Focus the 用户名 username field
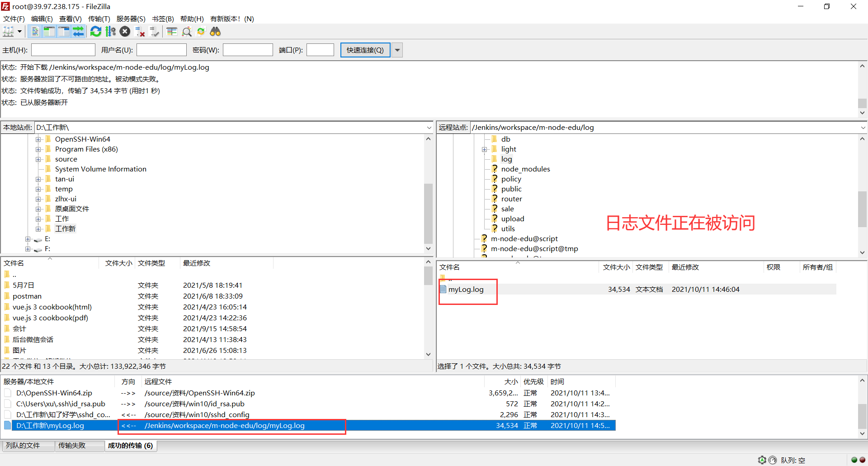 tap(161, 50)
